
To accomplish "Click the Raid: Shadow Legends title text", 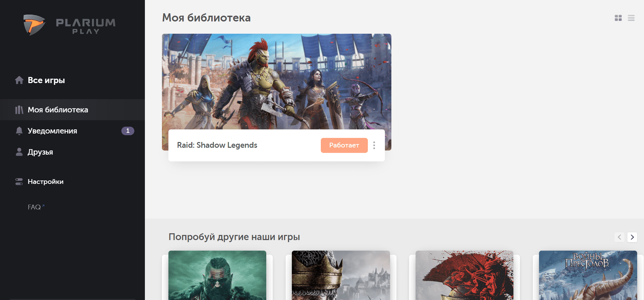I will pyautogui.click(x=217, y=145).
